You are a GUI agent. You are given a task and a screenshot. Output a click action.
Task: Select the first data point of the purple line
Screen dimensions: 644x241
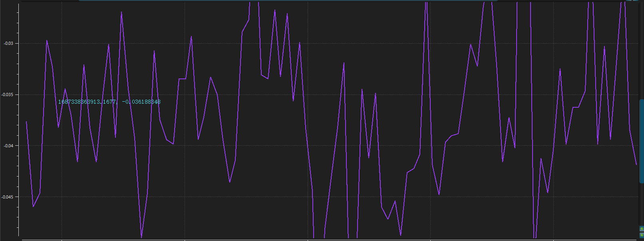tap(26, 122)
